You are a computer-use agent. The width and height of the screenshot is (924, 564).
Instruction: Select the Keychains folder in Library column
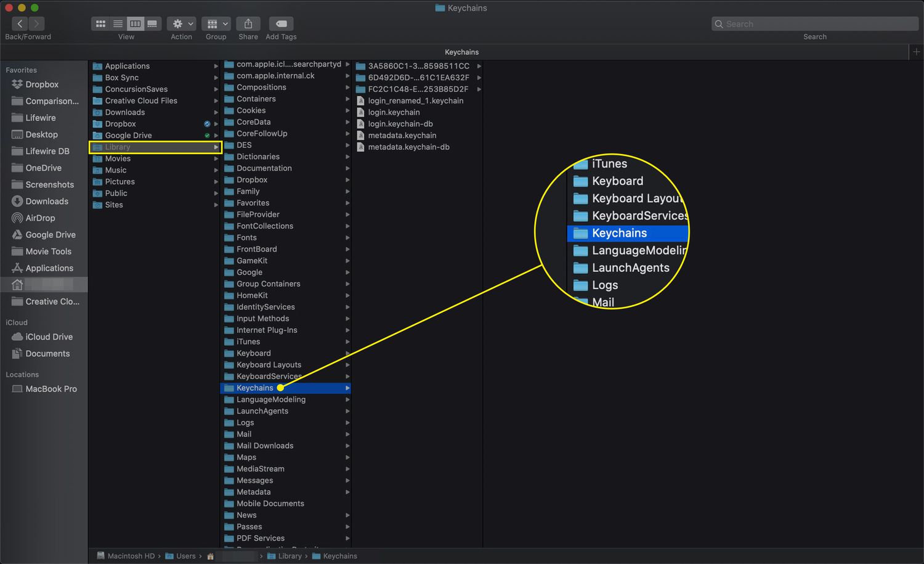tap(286, 388)
